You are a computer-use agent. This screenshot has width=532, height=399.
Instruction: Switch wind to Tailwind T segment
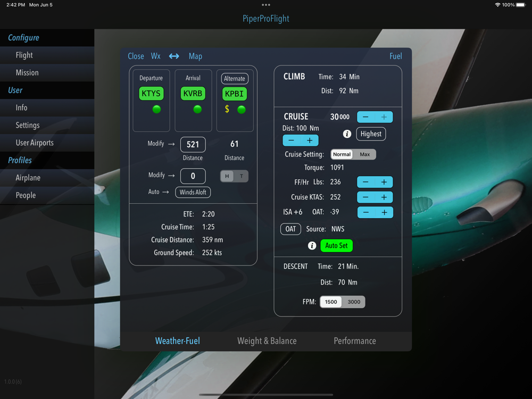pos(242,176)
